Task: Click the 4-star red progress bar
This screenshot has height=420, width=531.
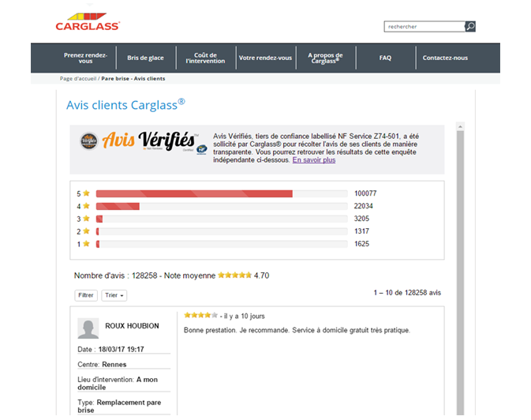Action: pos(118,206)
